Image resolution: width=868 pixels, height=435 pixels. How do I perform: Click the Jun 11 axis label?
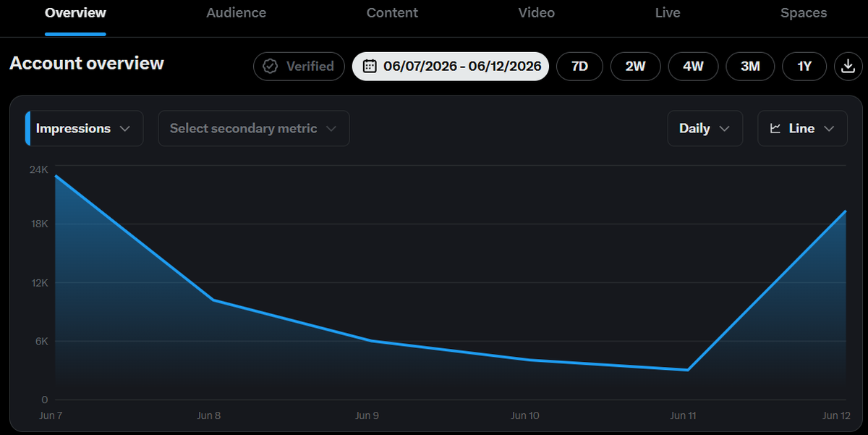point(684,416)
